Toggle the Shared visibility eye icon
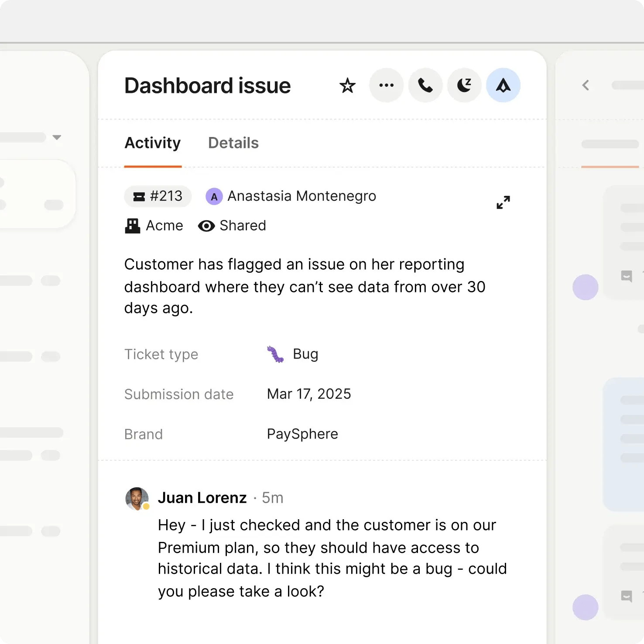The width and height of the screenshot is (644, 644). pyautogui.click(x=206, y=226)
